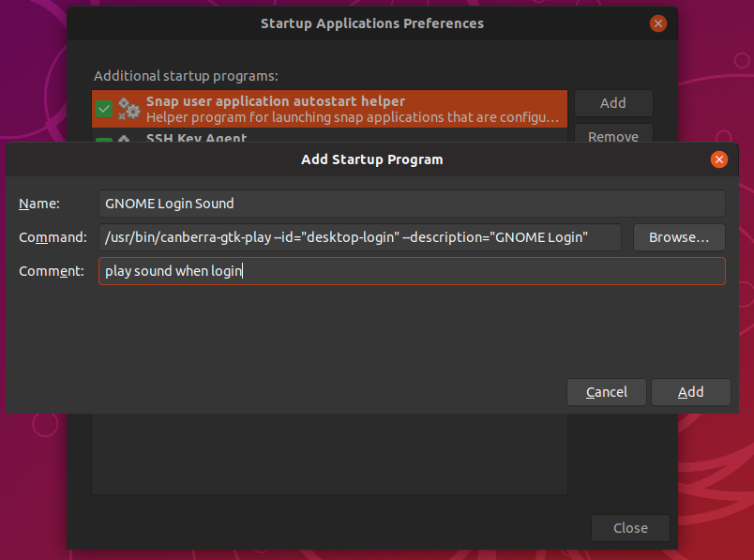This screenshot has height=560, width=754.
Task: Click the Command: label
Action: pos(53,237)
